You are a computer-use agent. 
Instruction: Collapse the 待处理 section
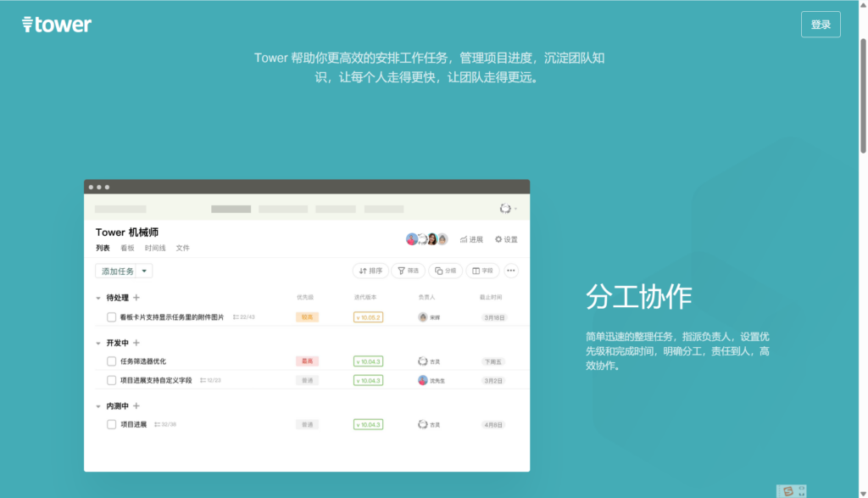tap(98, 298)
